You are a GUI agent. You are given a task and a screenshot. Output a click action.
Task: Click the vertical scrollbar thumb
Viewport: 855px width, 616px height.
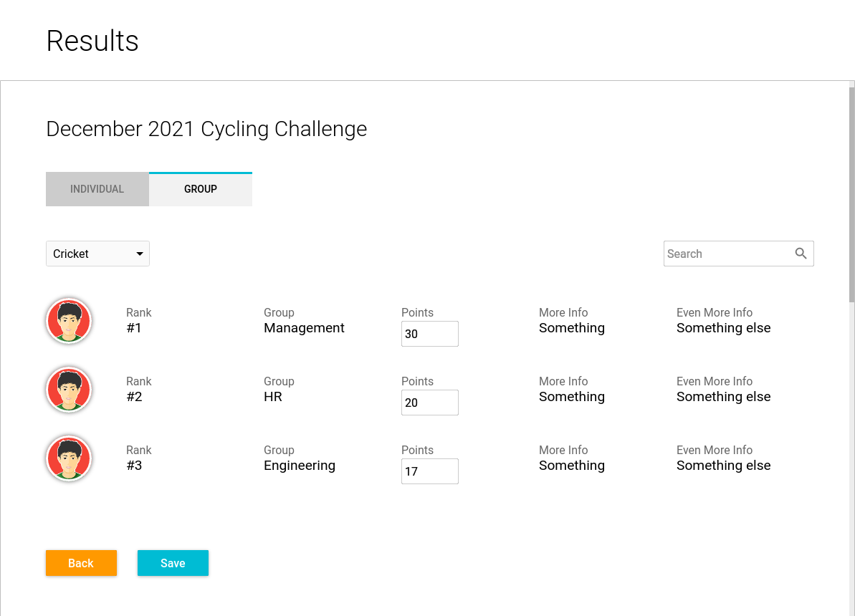coord(851,193)
